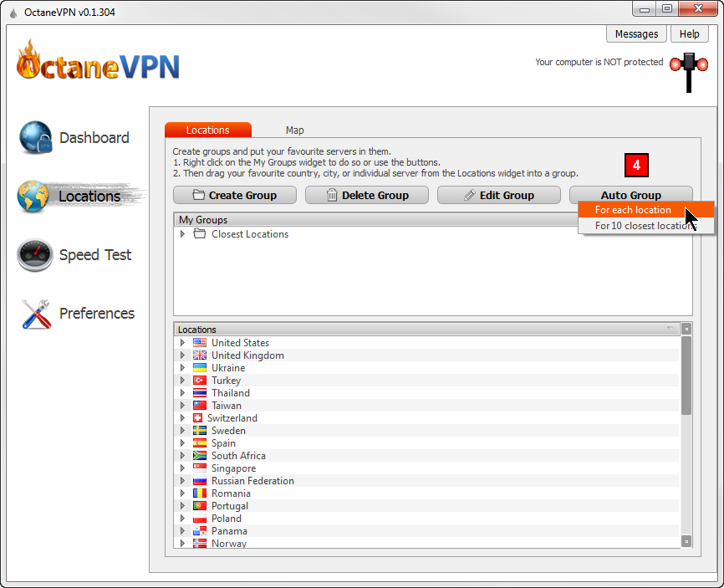724x588 pixels.
Task: Select the Locations tab
Action: (x=208, y=130)
